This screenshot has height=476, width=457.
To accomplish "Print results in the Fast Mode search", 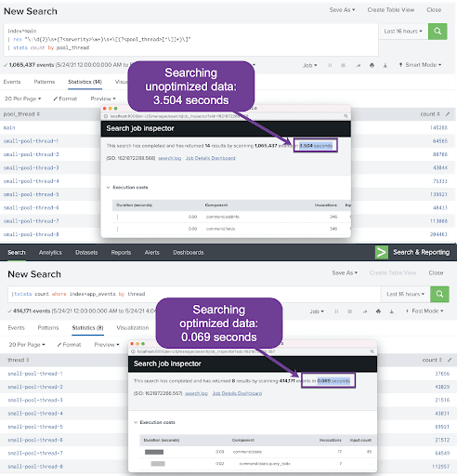I will (378, 311).
